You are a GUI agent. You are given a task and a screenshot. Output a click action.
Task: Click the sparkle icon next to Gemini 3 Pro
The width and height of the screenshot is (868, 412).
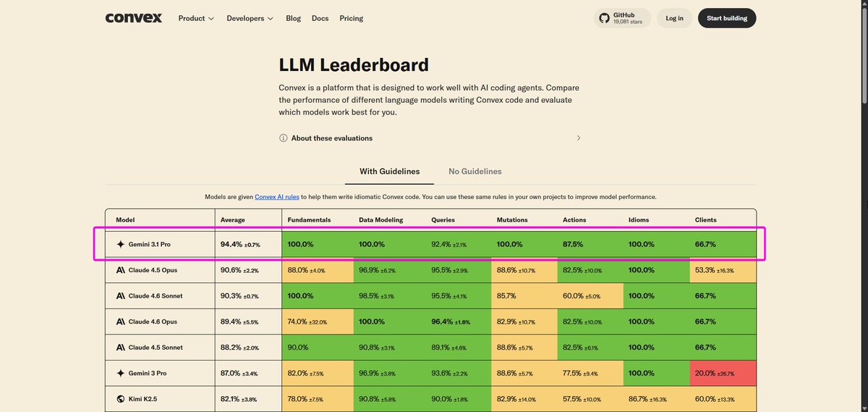point(121,373)
